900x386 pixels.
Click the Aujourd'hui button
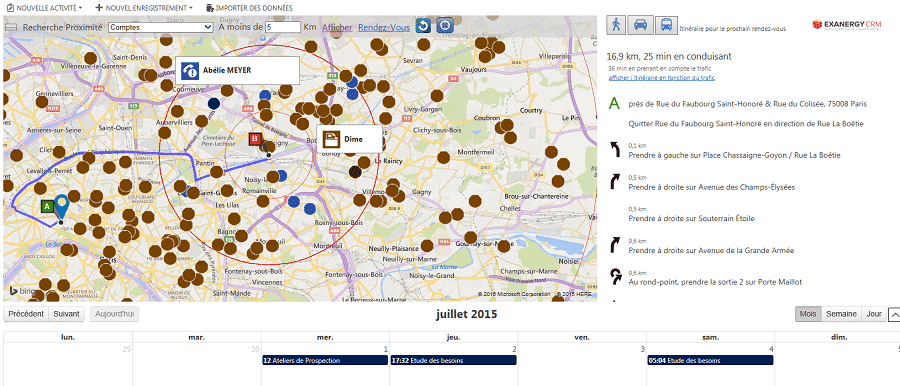115,314
